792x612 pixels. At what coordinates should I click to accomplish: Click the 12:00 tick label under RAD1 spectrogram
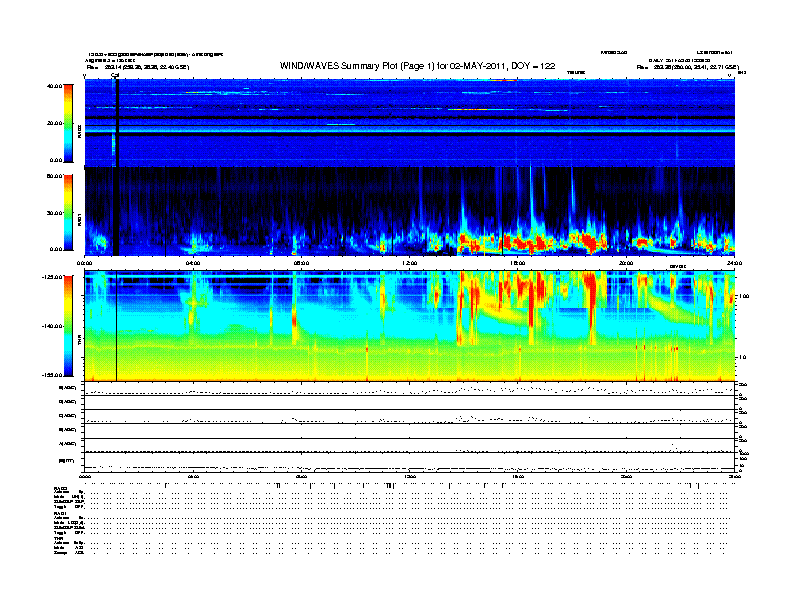click(x=410, y=263)
